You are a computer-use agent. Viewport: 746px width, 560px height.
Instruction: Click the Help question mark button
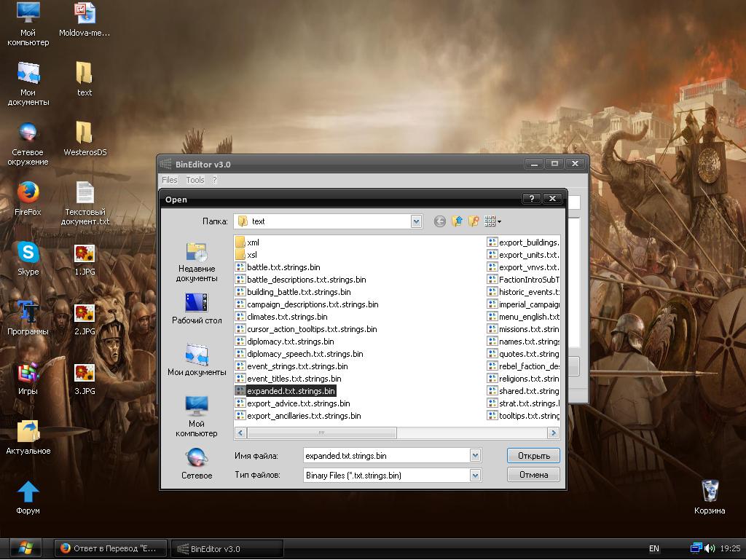point(532,199)
